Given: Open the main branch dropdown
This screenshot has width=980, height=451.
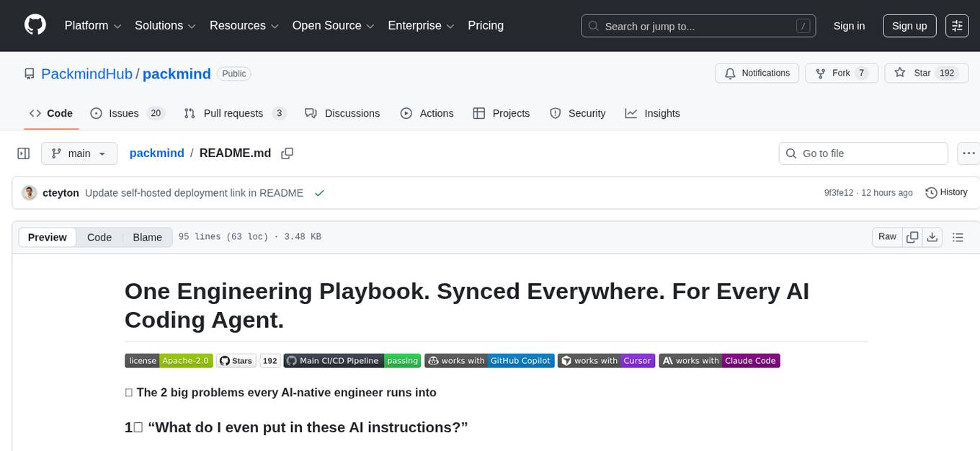Looking at the screenshot, I should coord(79,153).
